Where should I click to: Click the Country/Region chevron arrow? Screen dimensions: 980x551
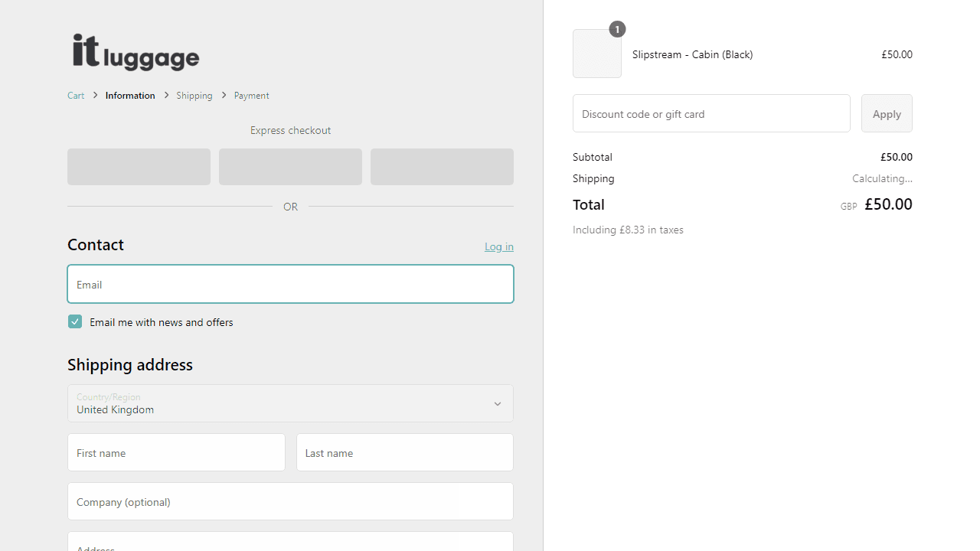click(498, 404)
